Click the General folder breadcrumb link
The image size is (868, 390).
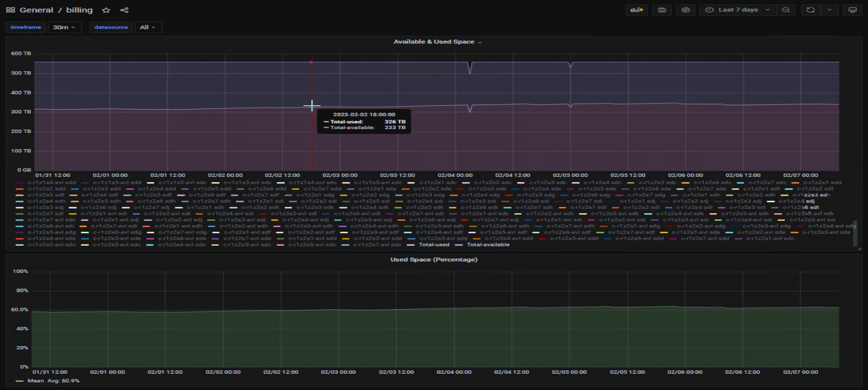point(36,10)
